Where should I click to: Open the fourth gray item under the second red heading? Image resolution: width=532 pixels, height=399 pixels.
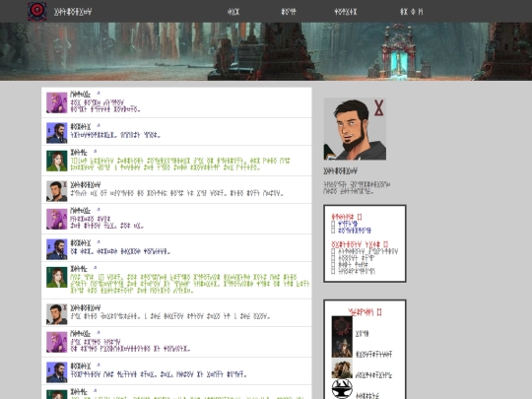357,271
